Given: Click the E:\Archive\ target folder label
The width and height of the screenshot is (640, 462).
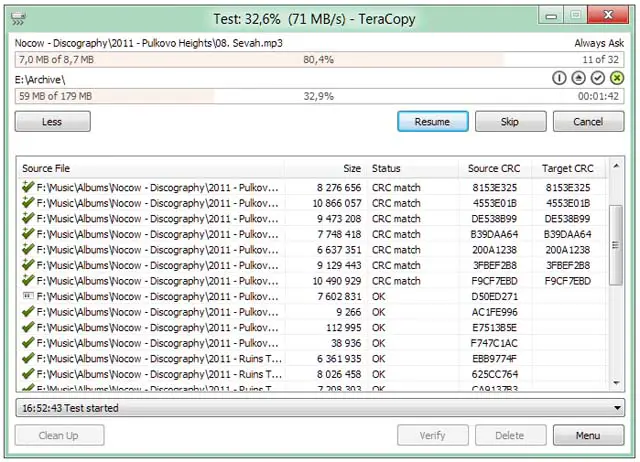Looking at the screenshot, I should coord(40,80).
